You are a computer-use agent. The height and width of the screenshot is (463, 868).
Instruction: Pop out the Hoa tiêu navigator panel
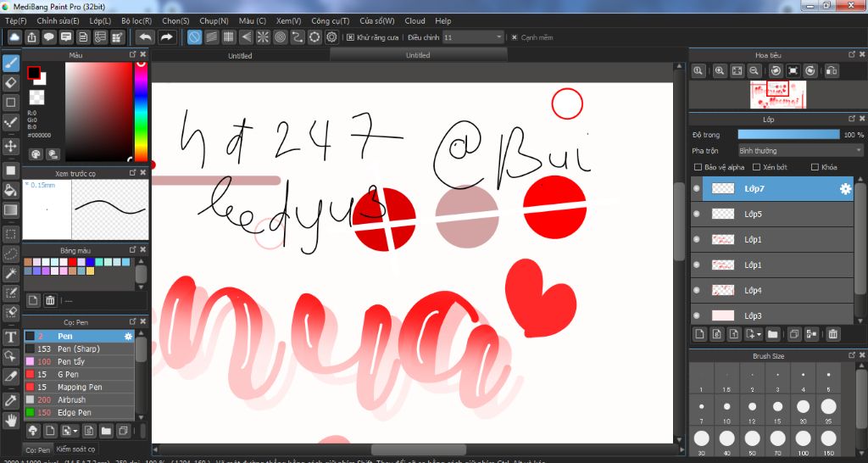852,54
